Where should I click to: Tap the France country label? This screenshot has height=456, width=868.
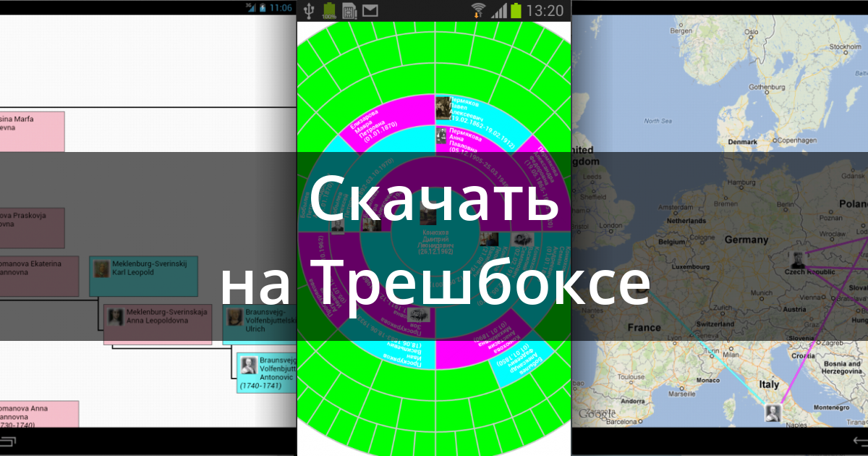click(644, 327)
